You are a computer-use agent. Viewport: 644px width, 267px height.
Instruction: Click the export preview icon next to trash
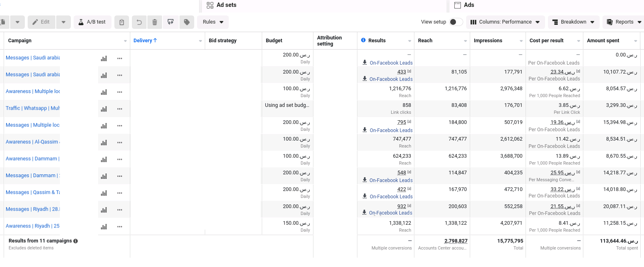pos(171,22)
